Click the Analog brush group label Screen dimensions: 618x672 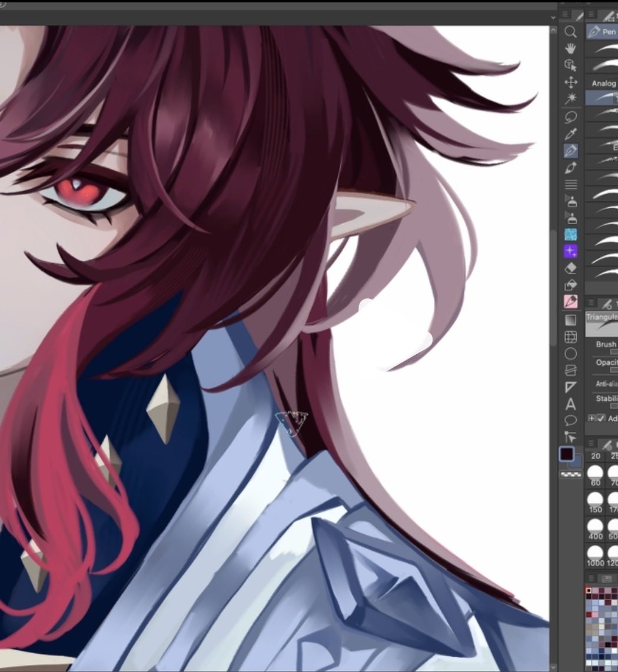(603, 83)
